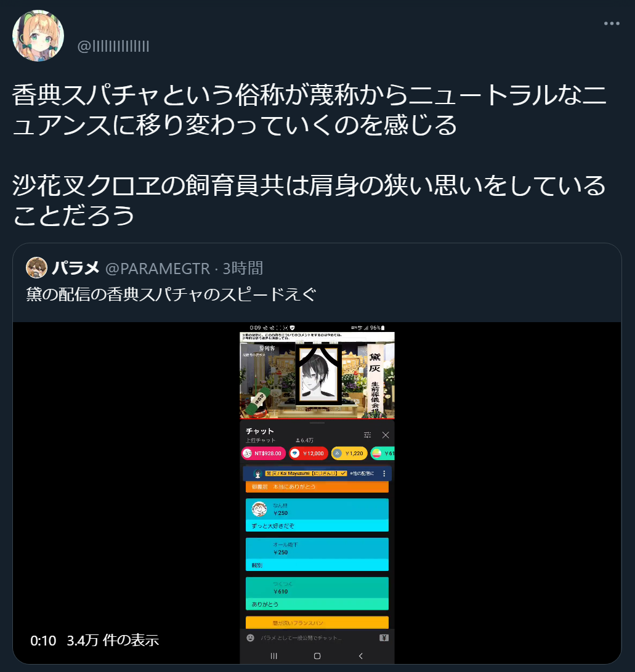635x672 pixels.
Task: Tap the emoji icon in chat input
Action: (x=251, y=638)
